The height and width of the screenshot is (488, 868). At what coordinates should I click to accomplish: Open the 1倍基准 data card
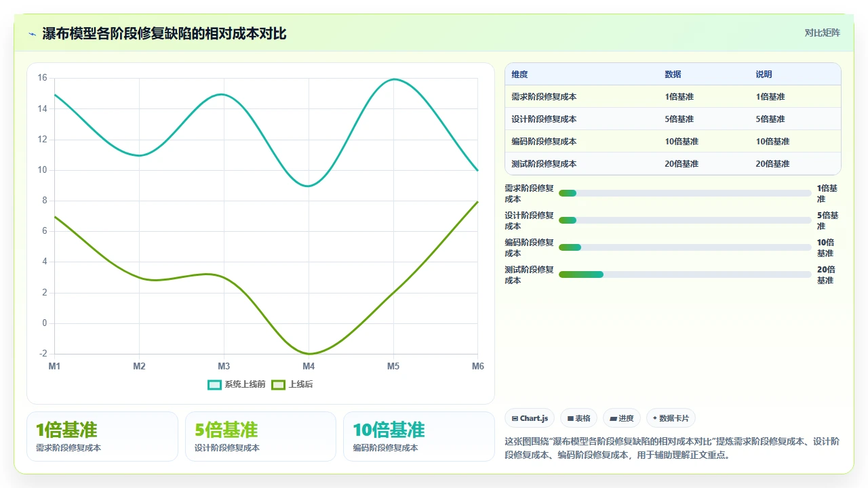102,436
